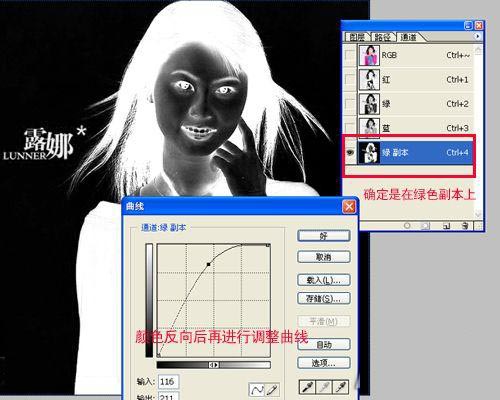Switch to the 路径 tab
Screen dimensions: 500x400
tap(383, 37)
